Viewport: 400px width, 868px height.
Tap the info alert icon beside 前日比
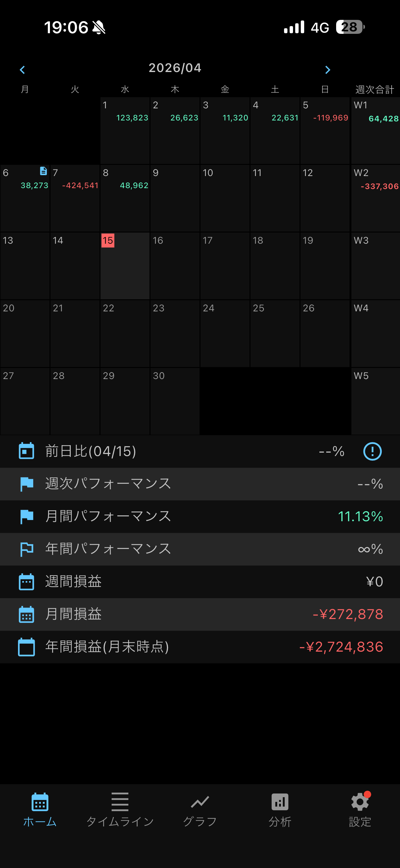point(372,451)
